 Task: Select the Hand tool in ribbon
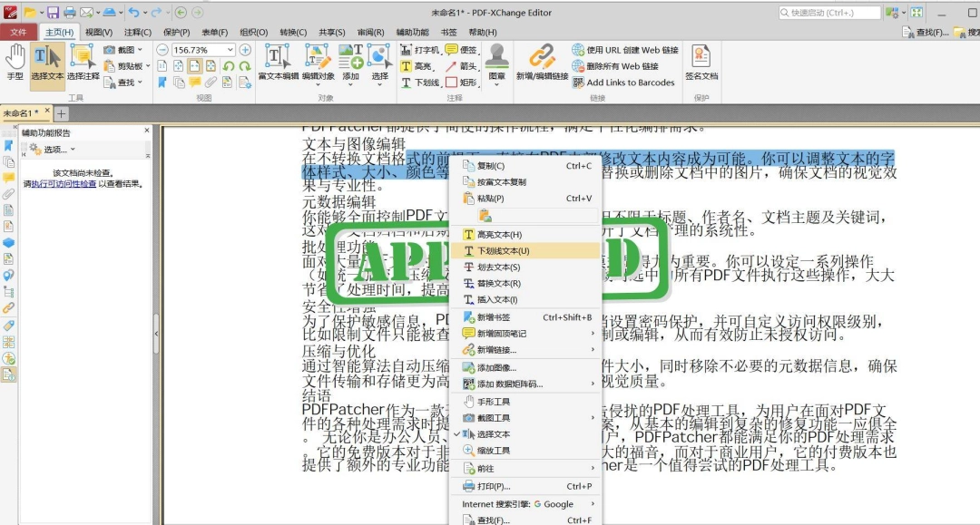coord(15,63)
